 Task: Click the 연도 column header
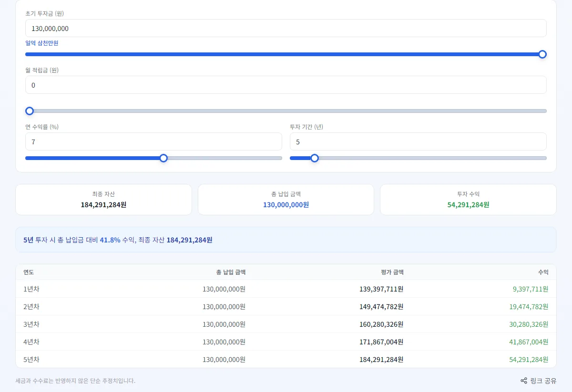tap(29, 272)
